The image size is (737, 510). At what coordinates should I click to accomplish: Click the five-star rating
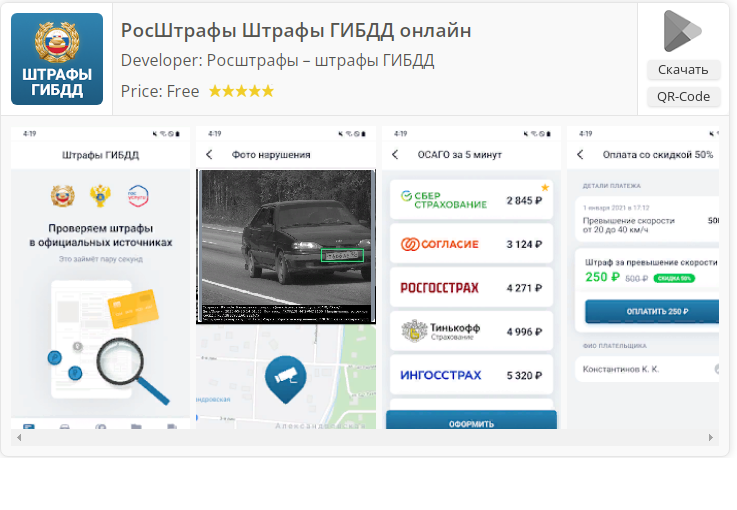pos(241,91)
